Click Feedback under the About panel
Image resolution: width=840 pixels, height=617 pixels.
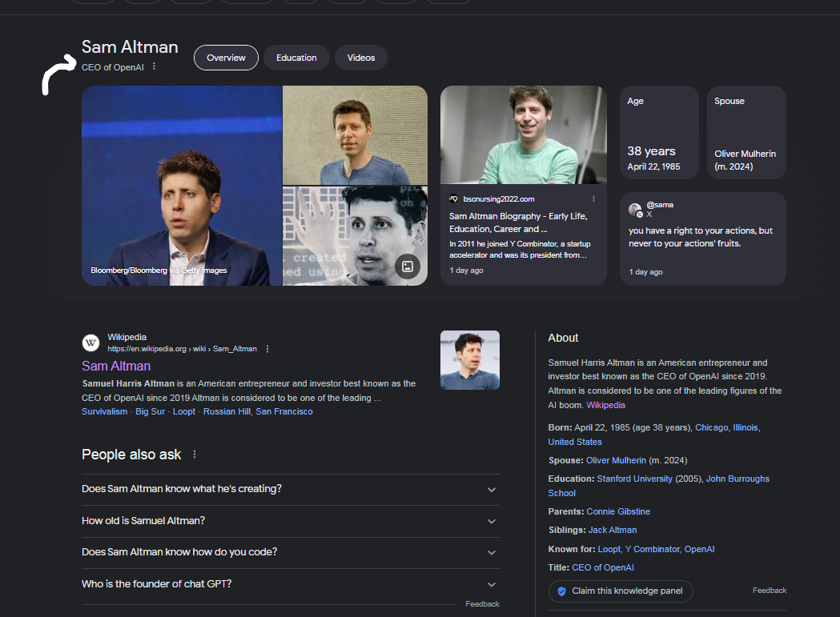[770, 591]
